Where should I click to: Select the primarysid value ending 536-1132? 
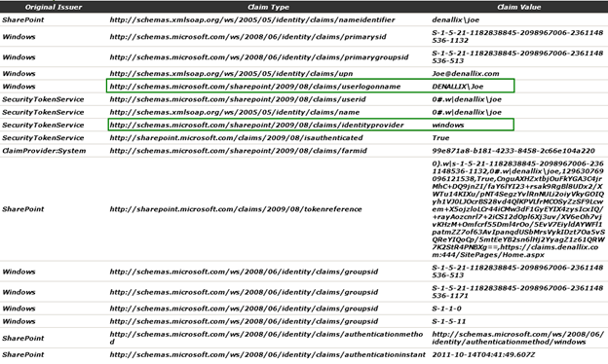[x=517, y=36]
